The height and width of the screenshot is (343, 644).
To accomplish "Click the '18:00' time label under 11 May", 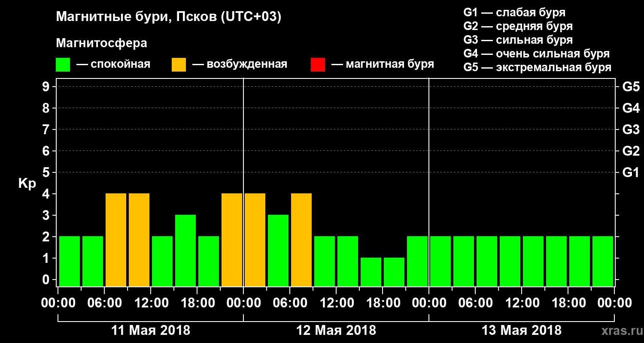I will coord(197,303).
